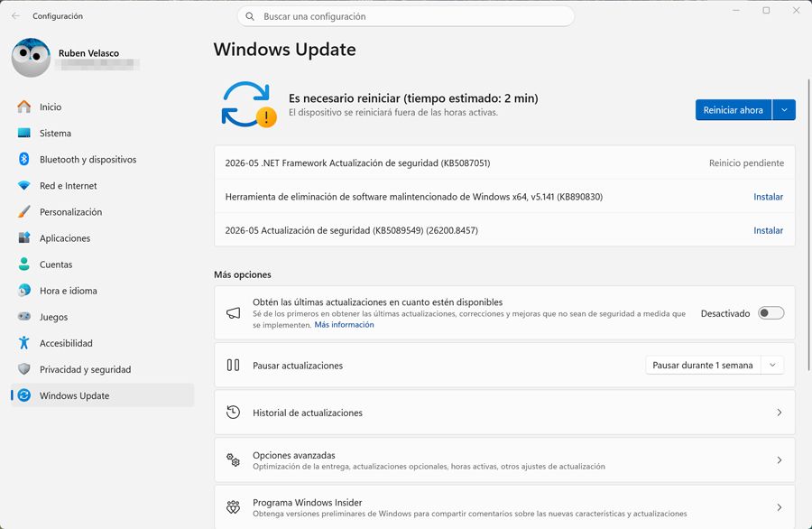Click the search magnifier icon

pos(250,16)
